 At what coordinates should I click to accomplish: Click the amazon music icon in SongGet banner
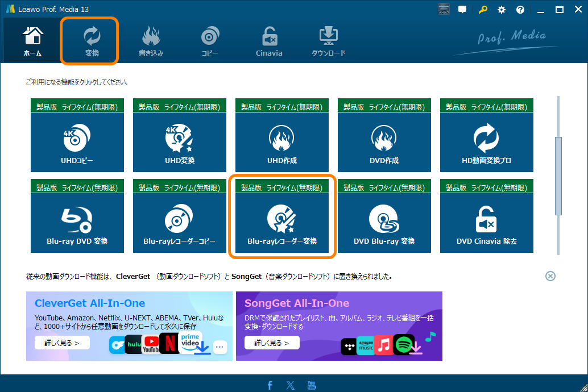coord(366,345)
